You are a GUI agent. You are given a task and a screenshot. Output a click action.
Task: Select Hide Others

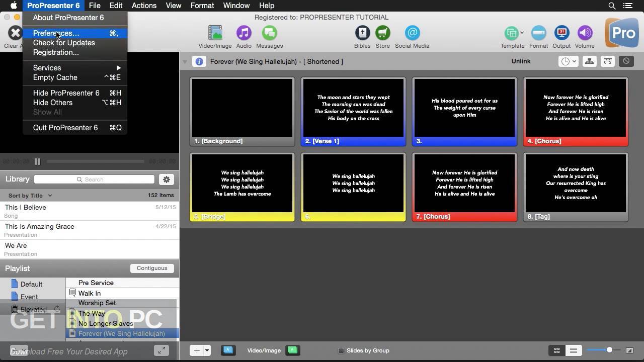(74, 103)
